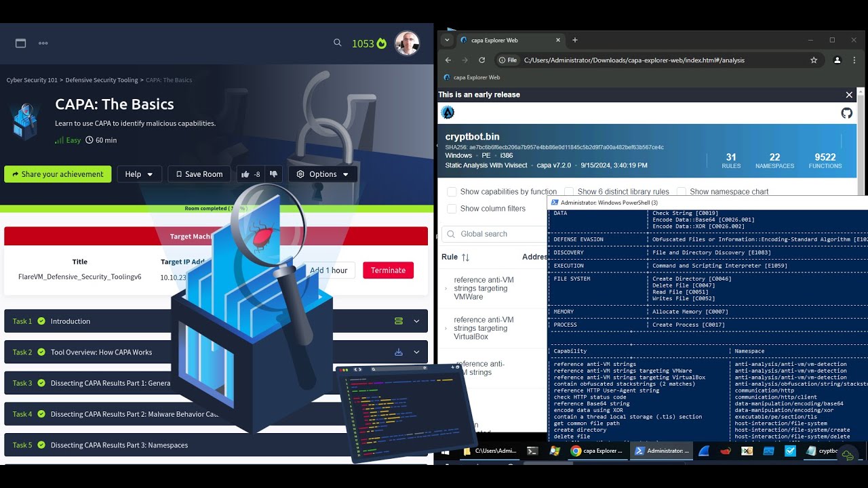Click the green cloud chat icon
The height and width of the screenshot is (488, 868).
pos(848,456)
